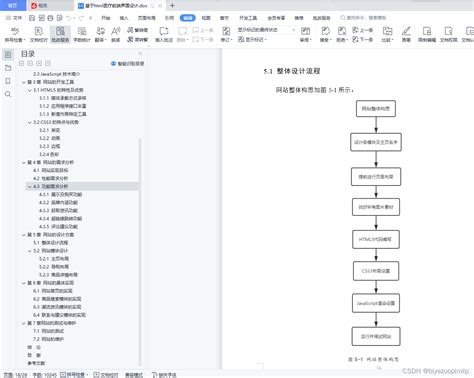Collapse the Chapter 3 outline node
The image size is (474, 378).
(x=24, y=82)
